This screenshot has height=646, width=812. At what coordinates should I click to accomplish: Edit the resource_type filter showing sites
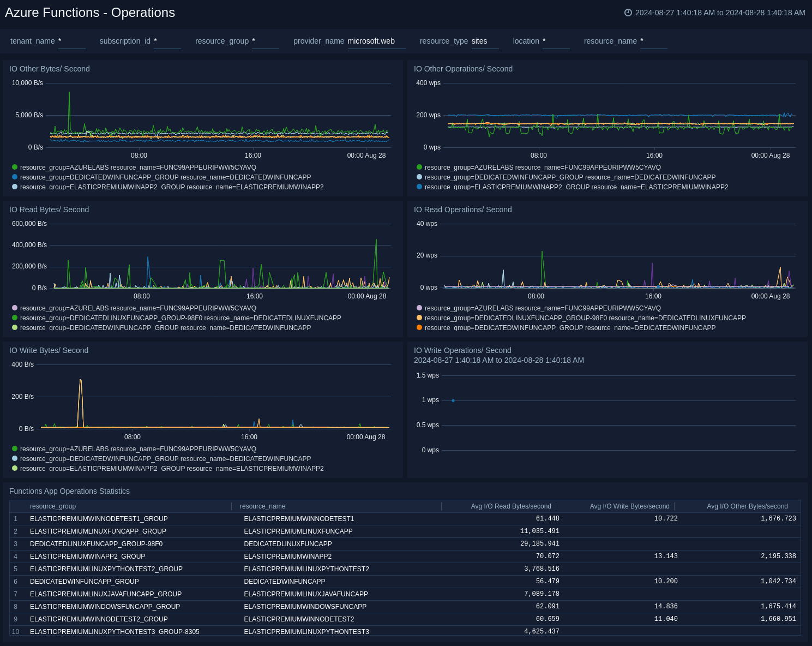coord(485,41)
